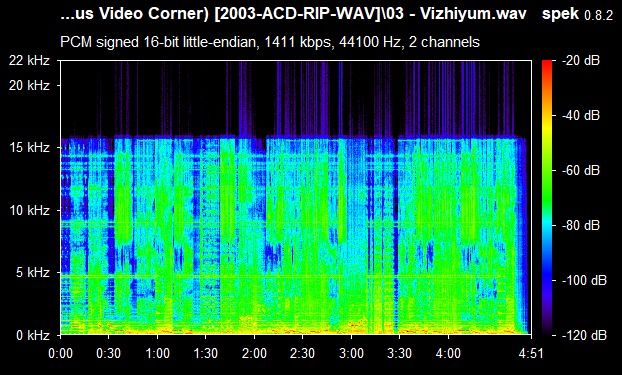This screenshot has height=375, width=622.
Task: Click the red top of color scale bar
Action: click(x=547, y=63)
